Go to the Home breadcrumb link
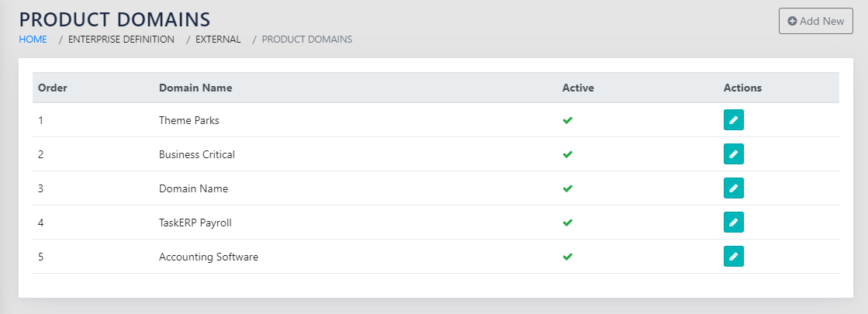The width and height of the screenshot is (868, 314). [33, 39]
